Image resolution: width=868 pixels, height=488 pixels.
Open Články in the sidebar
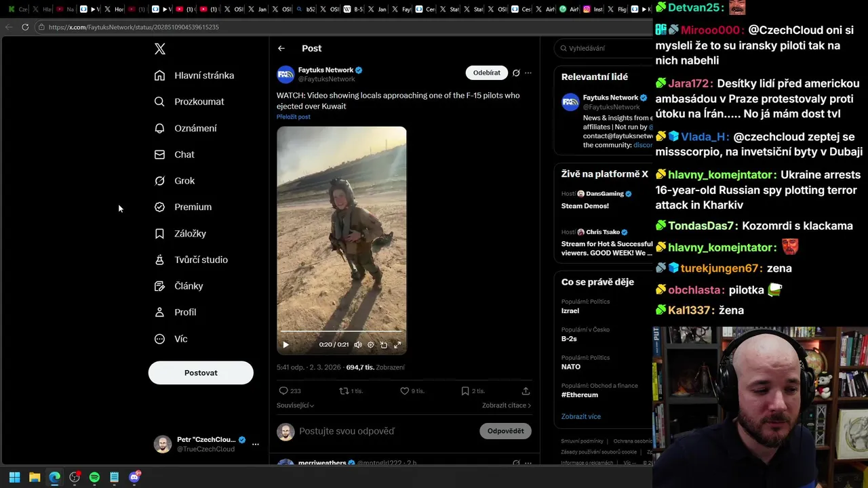(x=178, y=286)
